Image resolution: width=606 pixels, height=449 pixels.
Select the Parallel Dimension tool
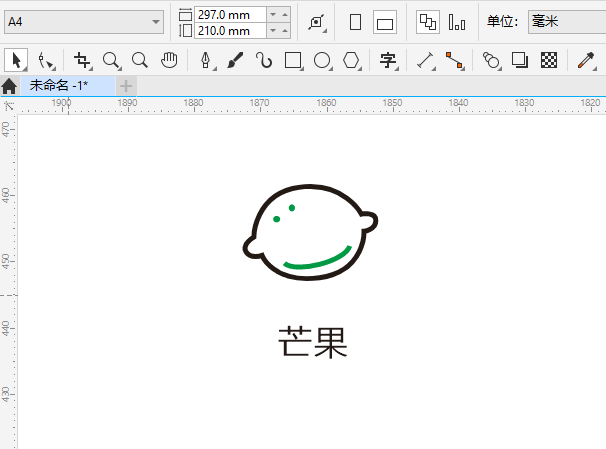[x=425, y=61]
